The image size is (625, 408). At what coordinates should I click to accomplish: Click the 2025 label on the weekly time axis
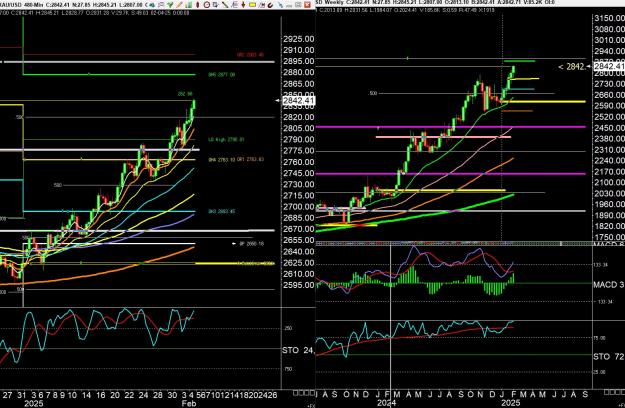[x=511, y=403]
